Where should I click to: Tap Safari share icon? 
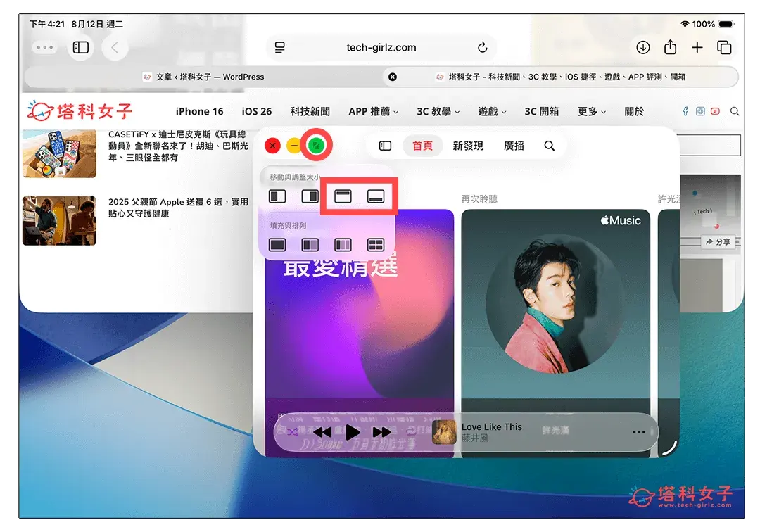(670, 47)
